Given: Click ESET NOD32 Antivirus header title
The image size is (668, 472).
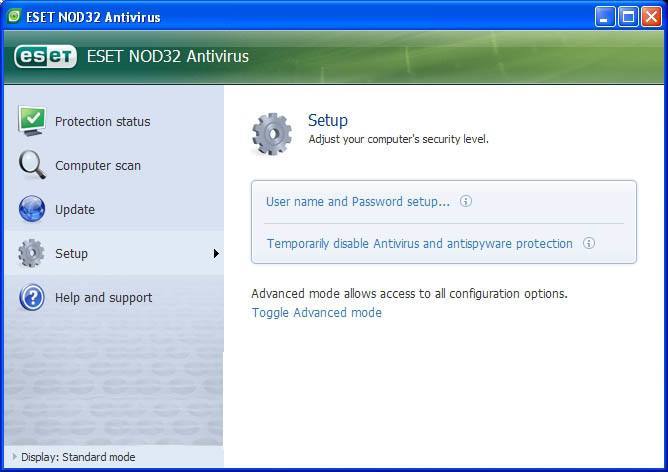Looking at the screenshot, I should click(167, 56).
